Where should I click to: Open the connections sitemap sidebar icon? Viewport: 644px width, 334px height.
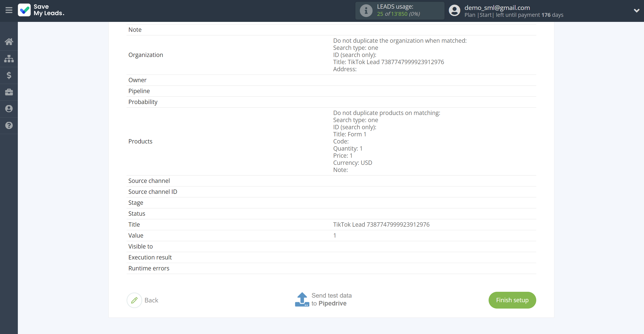9,59
